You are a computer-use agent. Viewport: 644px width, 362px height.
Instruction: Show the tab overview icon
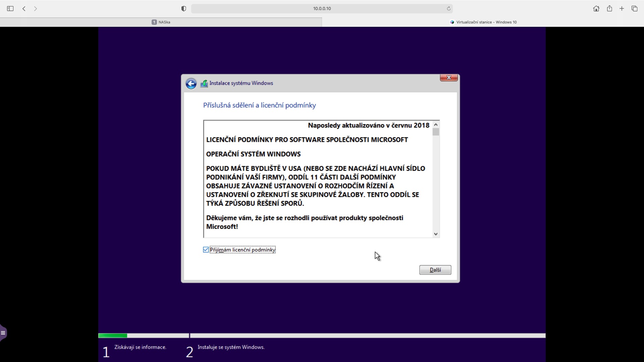(634, 9)
